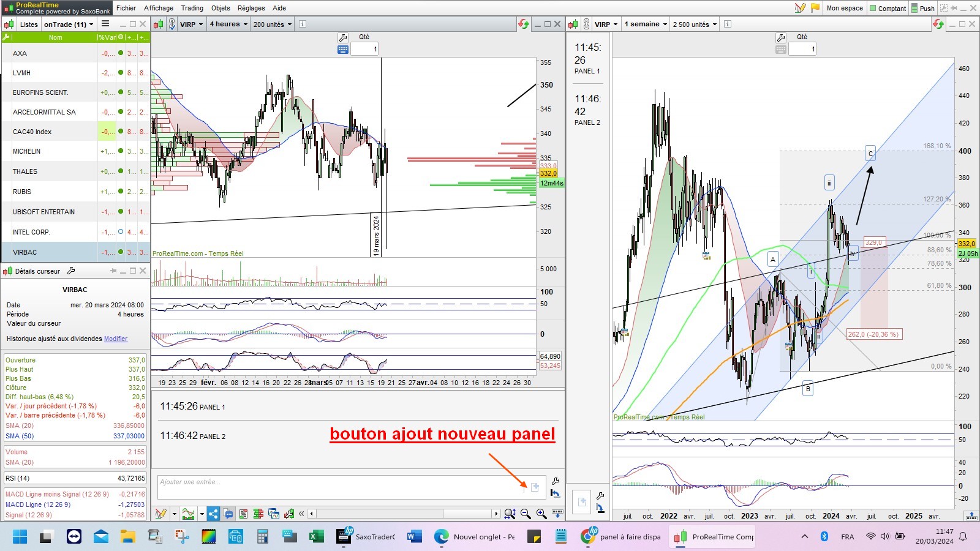Open the Aide menu
Screen dimensions: 980x551
coord(279,8)
